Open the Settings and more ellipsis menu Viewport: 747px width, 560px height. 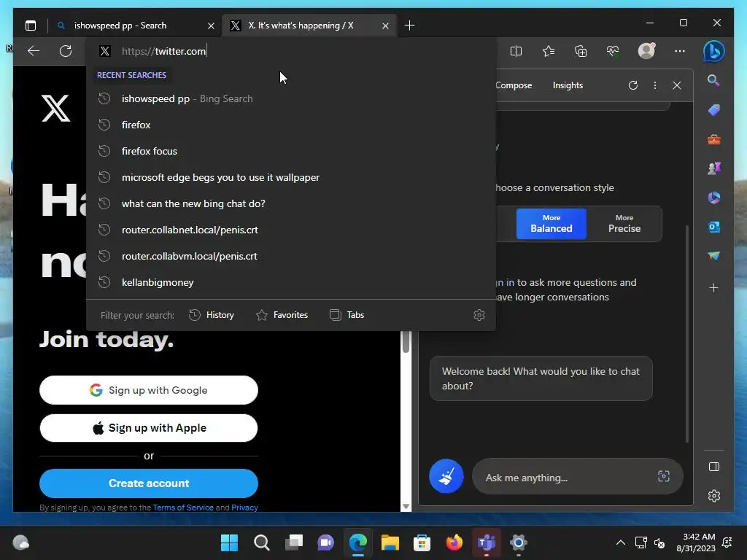click(680, 51)
